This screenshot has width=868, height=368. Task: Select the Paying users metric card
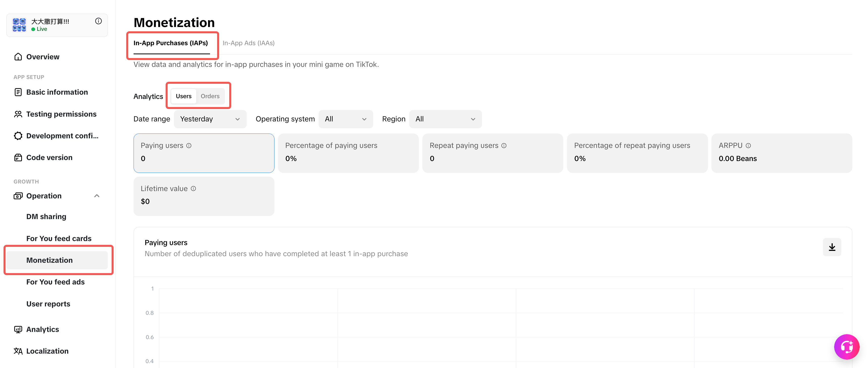(x=203, y=153)
